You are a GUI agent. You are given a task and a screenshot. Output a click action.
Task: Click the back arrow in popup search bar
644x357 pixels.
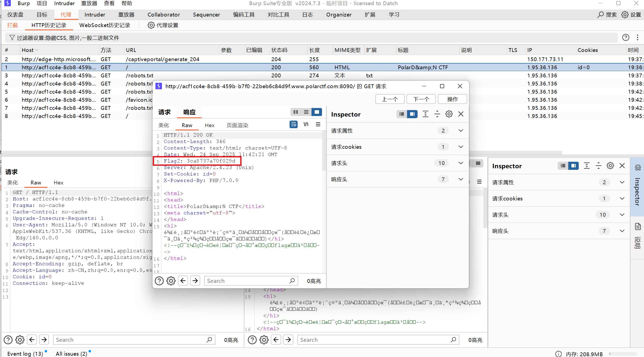(x=183, y=281)
